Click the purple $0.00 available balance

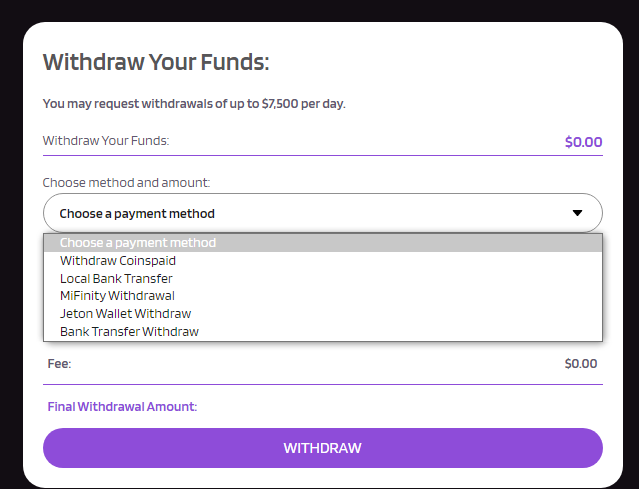(583, 142)
